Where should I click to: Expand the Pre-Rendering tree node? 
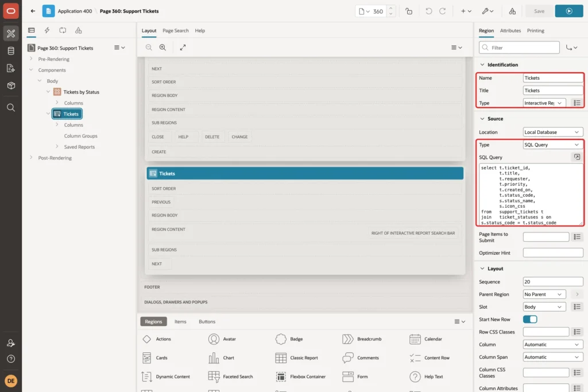tap(31, 59)
